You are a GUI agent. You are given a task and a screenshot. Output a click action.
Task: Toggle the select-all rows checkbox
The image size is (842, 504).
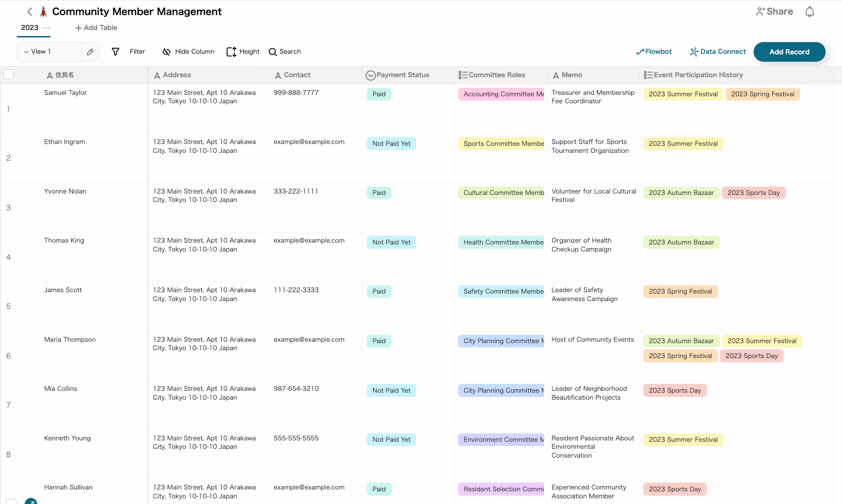8,75
